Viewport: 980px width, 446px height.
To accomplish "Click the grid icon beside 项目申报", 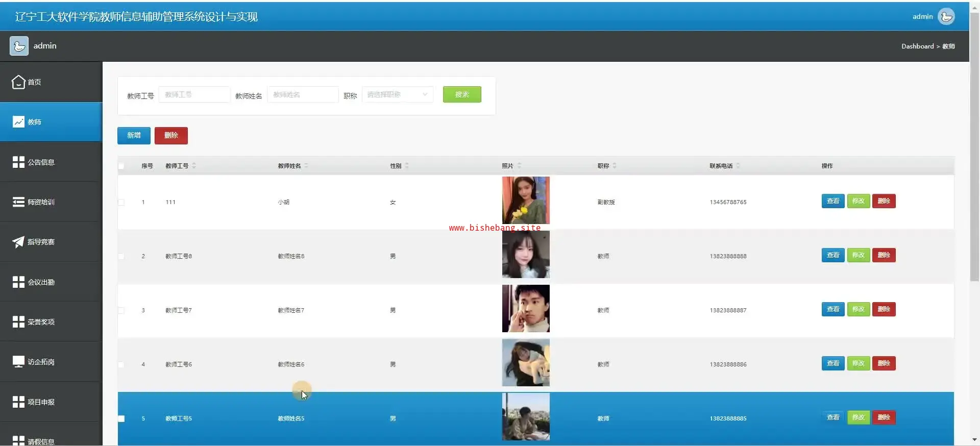I will click(x=18, y=402).
